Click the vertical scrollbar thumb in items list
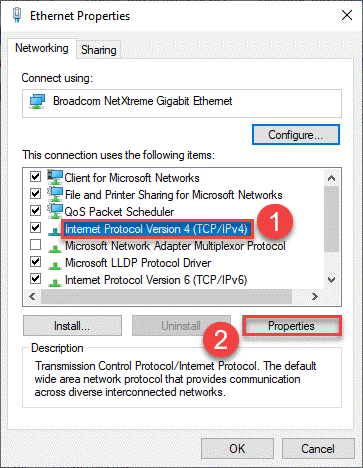Screen dimensions: 363x468 331,219
